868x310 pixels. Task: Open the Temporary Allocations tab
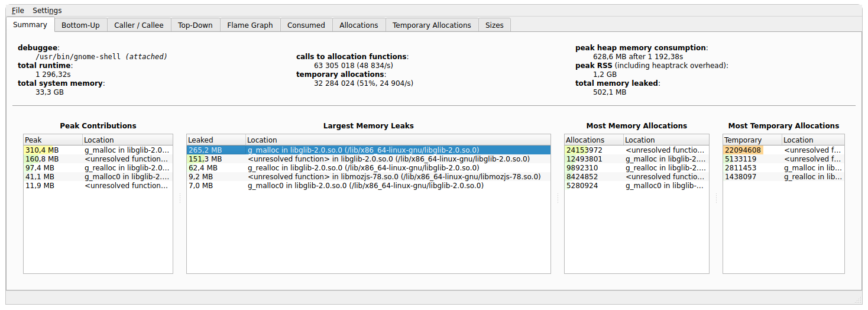432,25
